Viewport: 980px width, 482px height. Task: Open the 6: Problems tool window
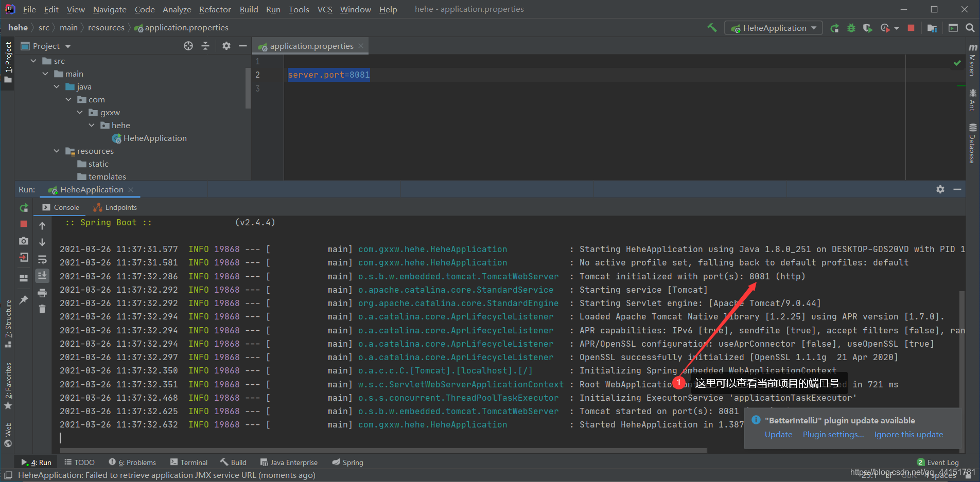tap(132, 462)
